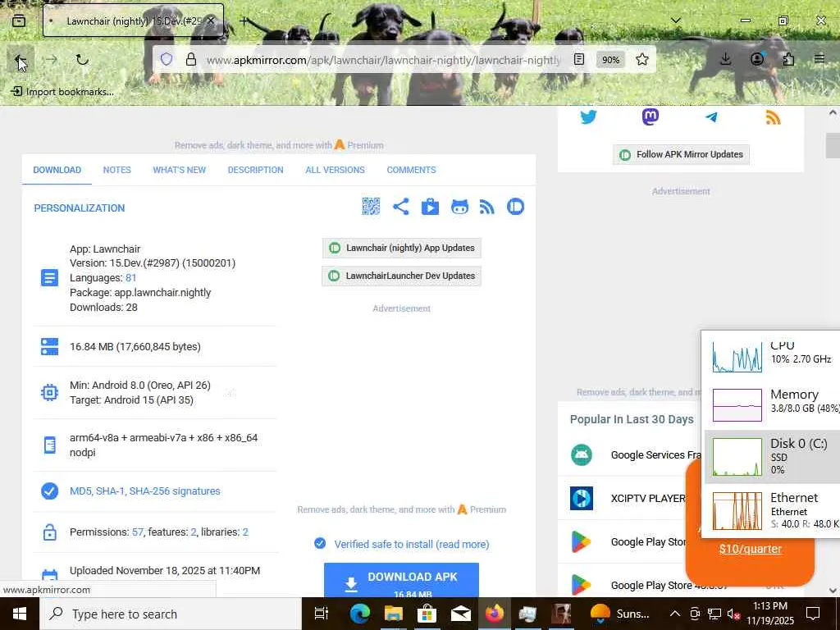Screen dimensions: 840x630
Task: Bookmark this page with the star icon
Action: pos(642,59)
